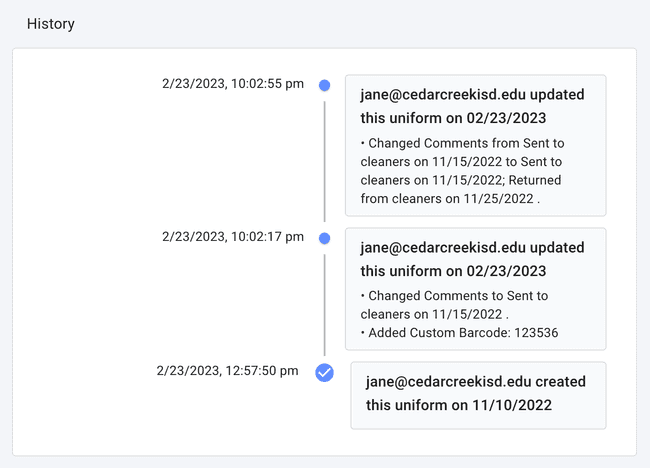This screenshot has width=650, height=468.
Task: Select the 'Added Custom Barcode: 123536' line
Action: coord(445,332)
